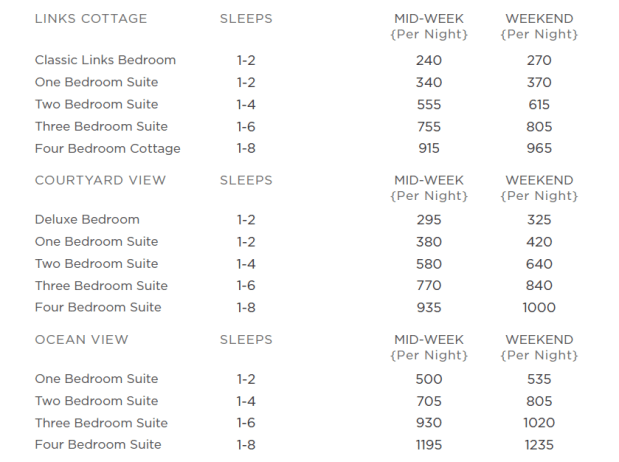Select the 1000 weekend rate
This screenshot has height=462, width=619.
coord(539,308)
